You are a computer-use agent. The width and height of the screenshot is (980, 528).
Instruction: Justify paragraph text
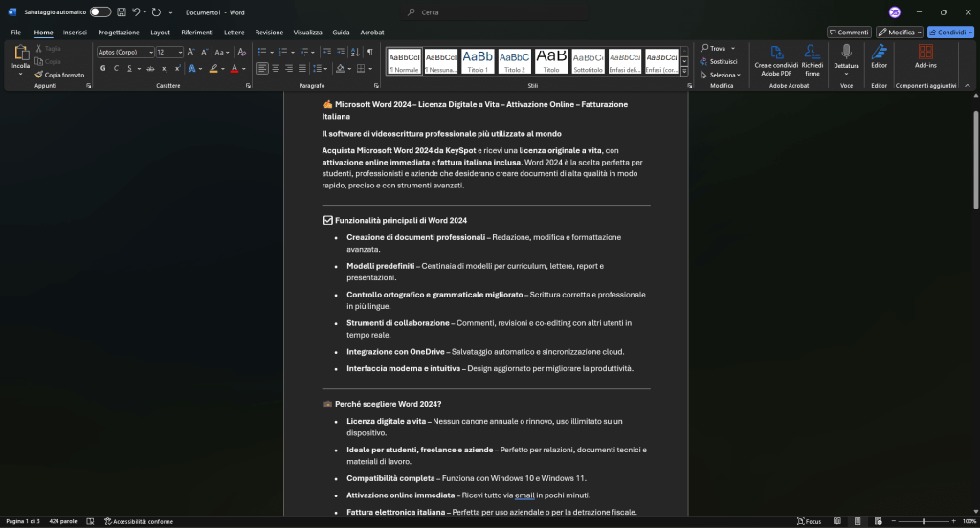coord(301,68)
